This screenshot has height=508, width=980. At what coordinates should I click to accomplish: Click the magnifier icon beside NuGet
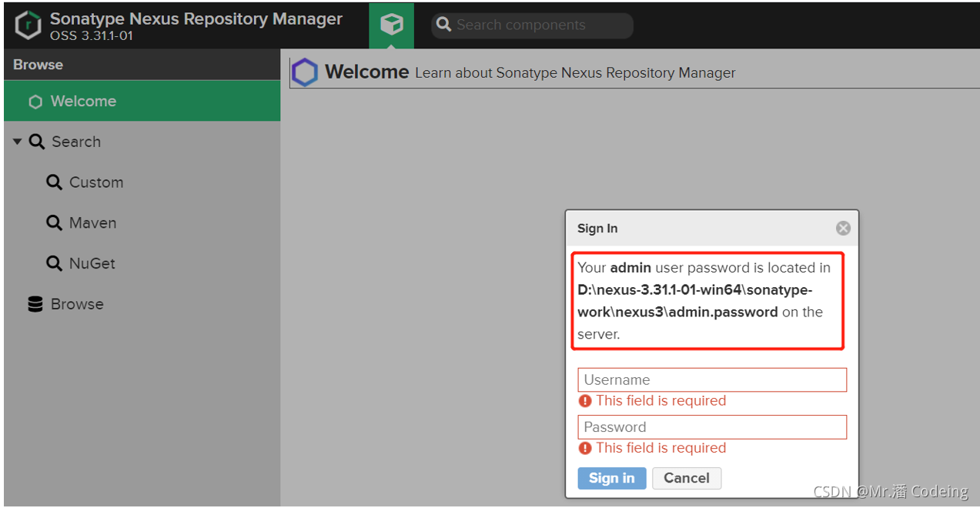[x=54, y=263]
